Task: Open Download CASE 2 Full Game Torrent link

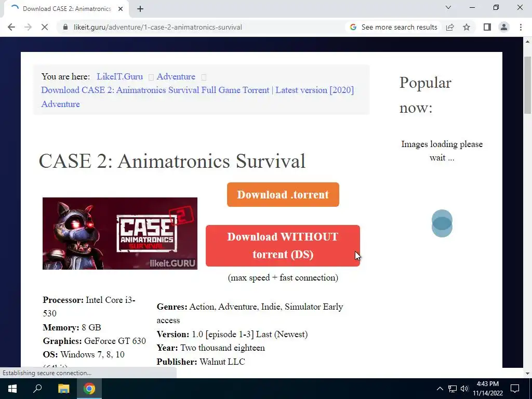Action: 197,90
